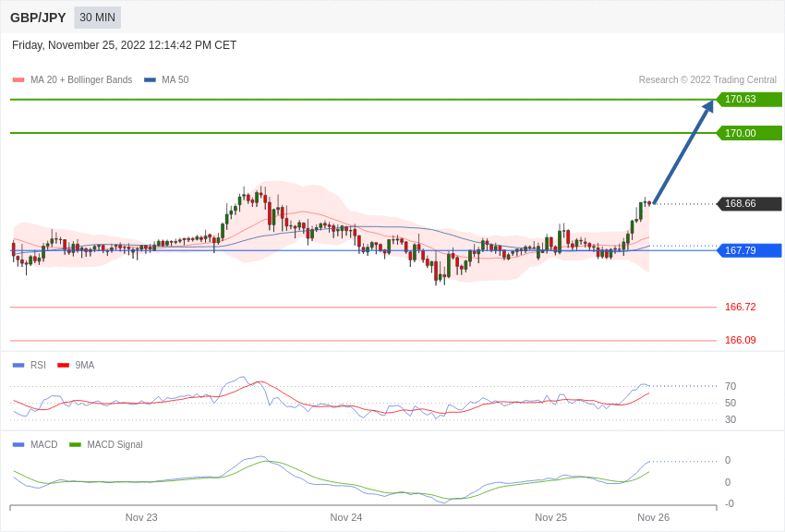785x532 pixels.
Task: Click the 30 MIN timeframe button
Action: [97, 18]
